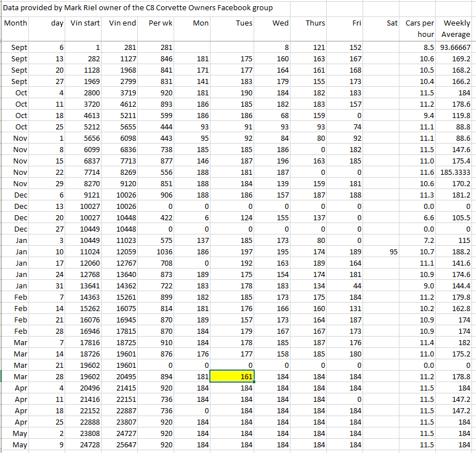
Task: Select the Weekly Average header cell
Action: pos(456,29)
